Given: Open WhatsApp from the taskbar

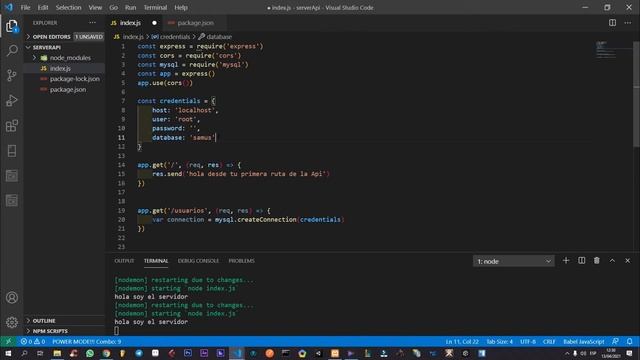Looking at the screenshot, I should tap(90, 353).
